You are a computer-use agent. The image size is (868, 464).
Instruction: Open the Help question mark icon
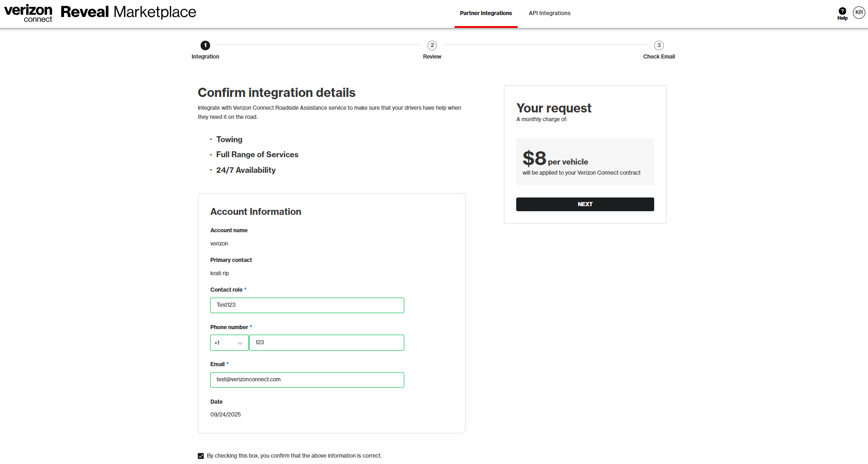tap(842, 11)
